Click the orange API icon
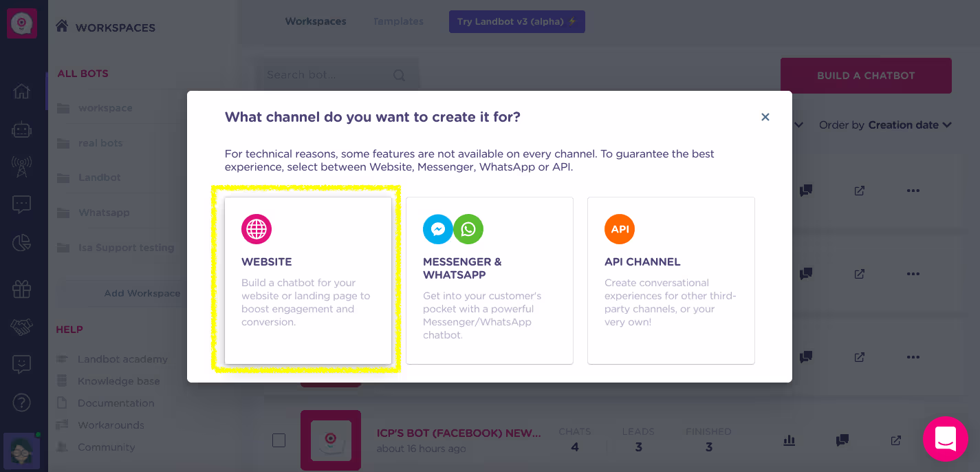 pos(620,229)
